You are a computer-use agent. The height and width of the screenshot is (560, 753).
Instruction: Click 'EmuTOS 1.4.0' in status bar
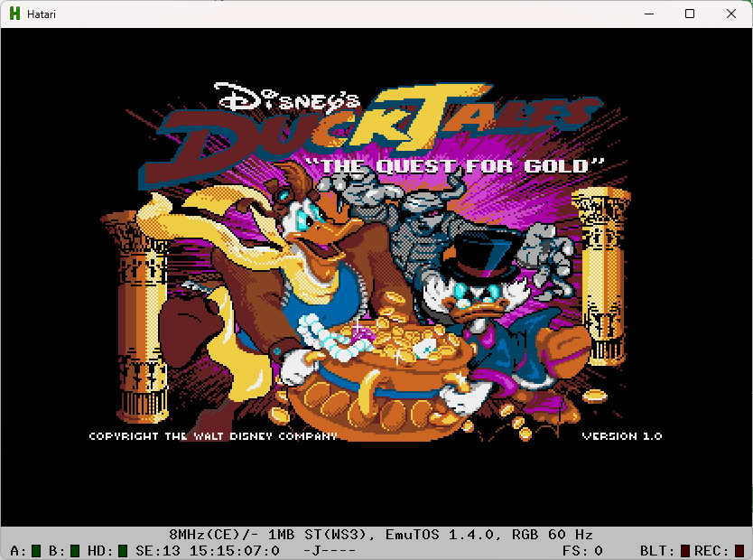(x=440, y=535)
